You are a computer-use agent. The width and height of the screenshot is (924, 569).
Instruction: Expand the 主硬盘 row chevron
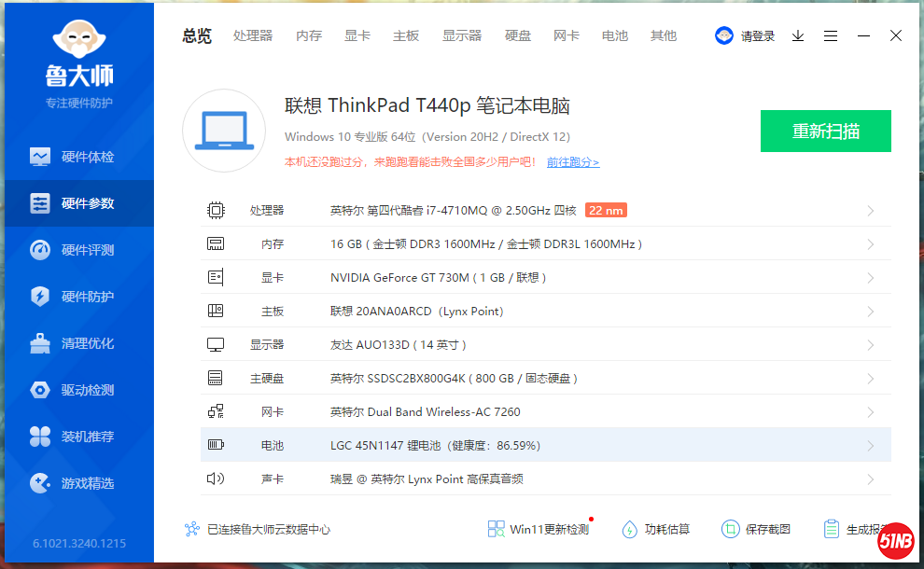[x=870, y=379]
